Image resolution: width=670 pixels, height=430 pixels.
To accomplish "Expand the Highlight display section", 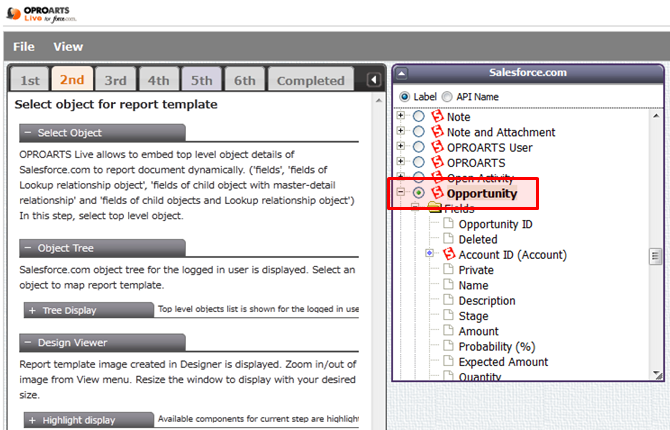I will tap(32, 420).
